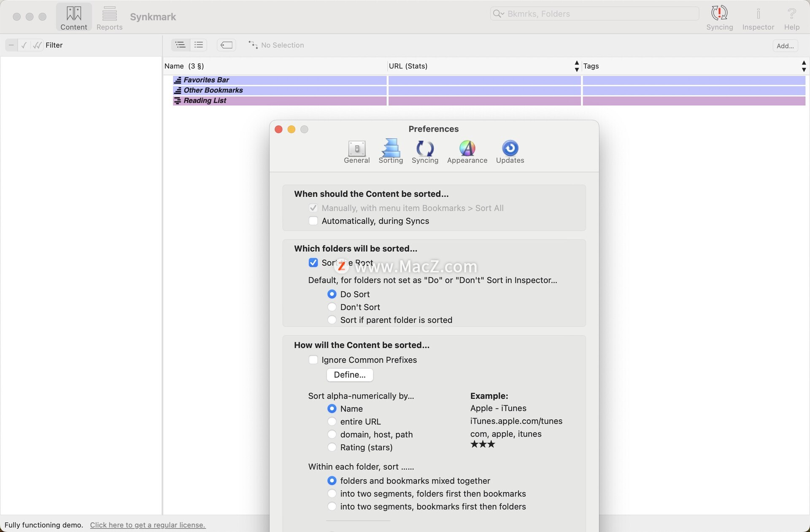
Task: Click the Other Bookmarks folder icon
Action: 178,90
